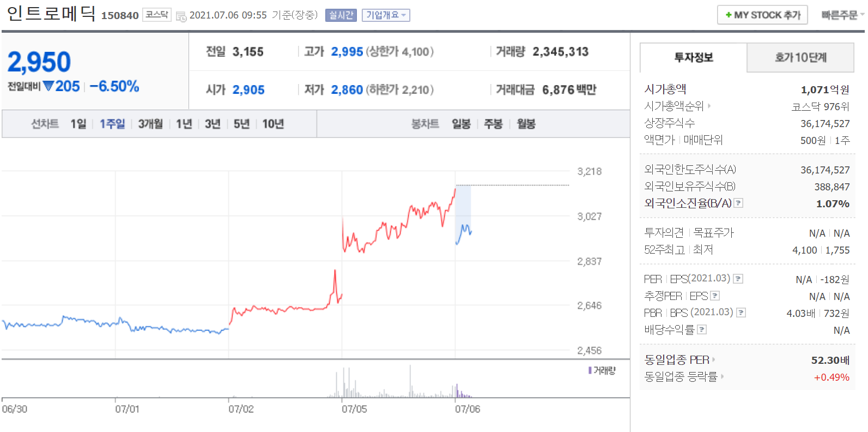868x432 pixels.
Task: Toggle the 실시간 real-time badge
Action: tap(341, 15)
